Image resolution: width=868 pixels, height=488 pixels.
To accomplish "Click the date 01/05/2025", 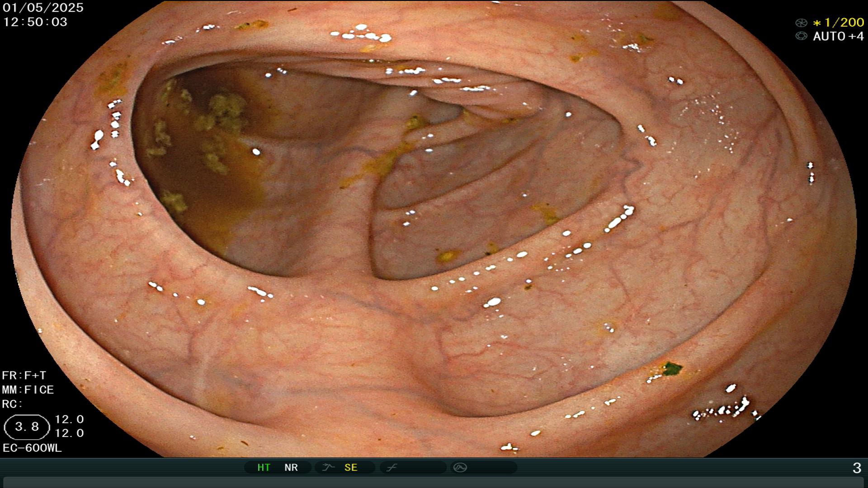I will click(43, 8).
